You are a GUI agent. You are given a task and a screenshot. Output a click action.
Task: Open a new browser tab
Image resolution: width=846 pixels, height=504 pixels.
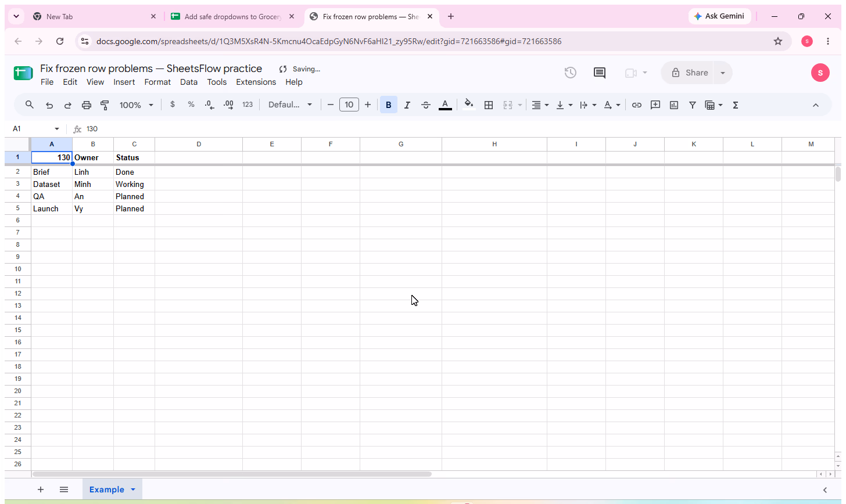click(x=451, y=16)
